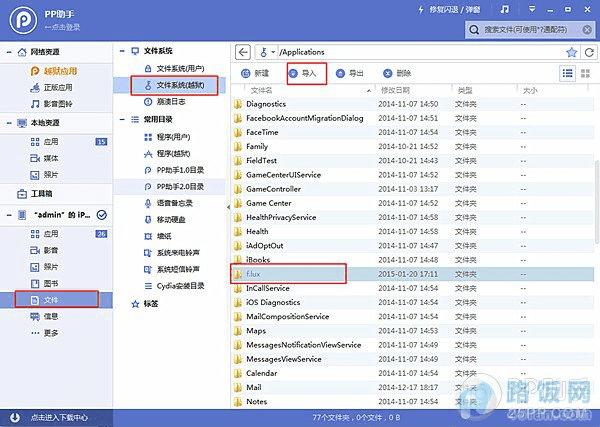Screen dimensions: 600x427
Task: Collapse the 文件系统 tree node
Action: coord(122,51)
